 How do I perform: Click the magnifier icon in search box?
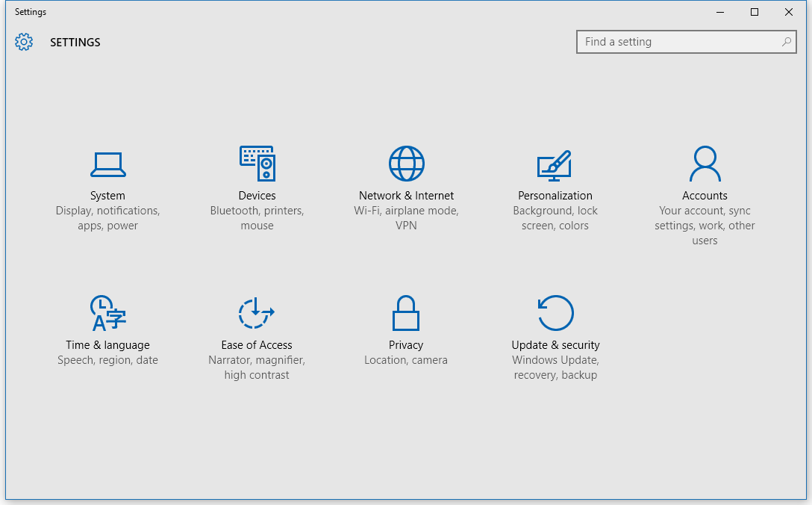[x=787, y=42]
